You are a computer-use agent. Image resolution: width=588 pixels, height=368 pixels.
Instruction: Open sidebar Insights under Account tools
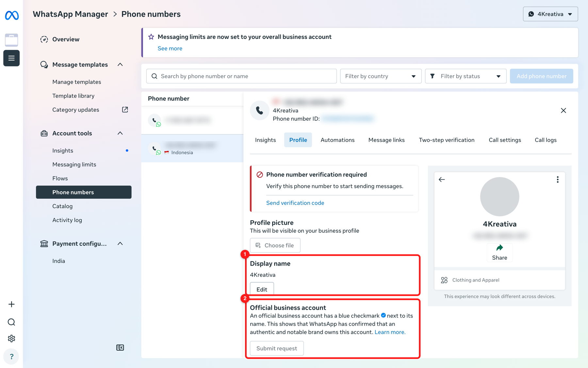pyautogui.click(x=63, y=150)
